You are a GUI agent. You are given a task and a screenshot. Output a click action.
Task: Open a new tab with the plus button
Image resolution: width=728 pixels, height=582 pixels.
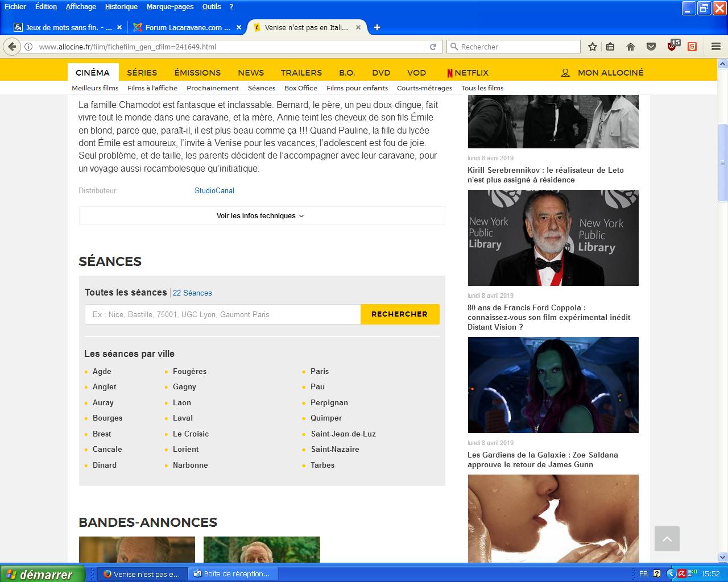click(x=377, y=27)
